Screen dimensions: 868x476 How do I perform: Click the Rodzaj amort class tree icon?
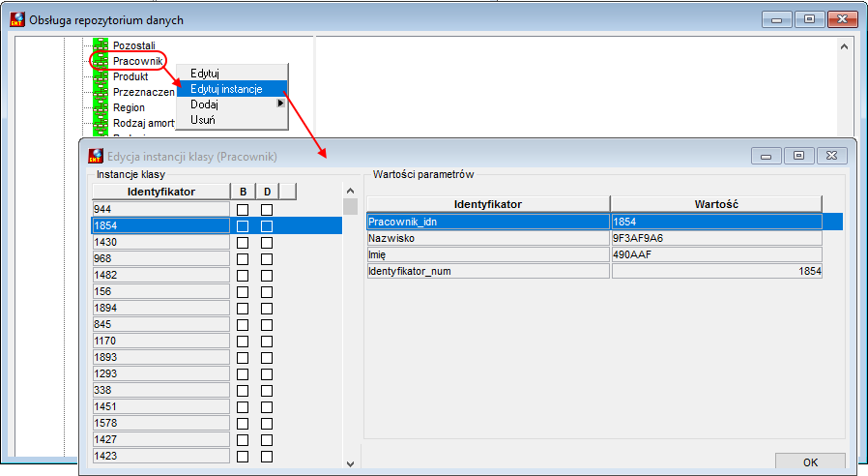[x=101, y=123]
